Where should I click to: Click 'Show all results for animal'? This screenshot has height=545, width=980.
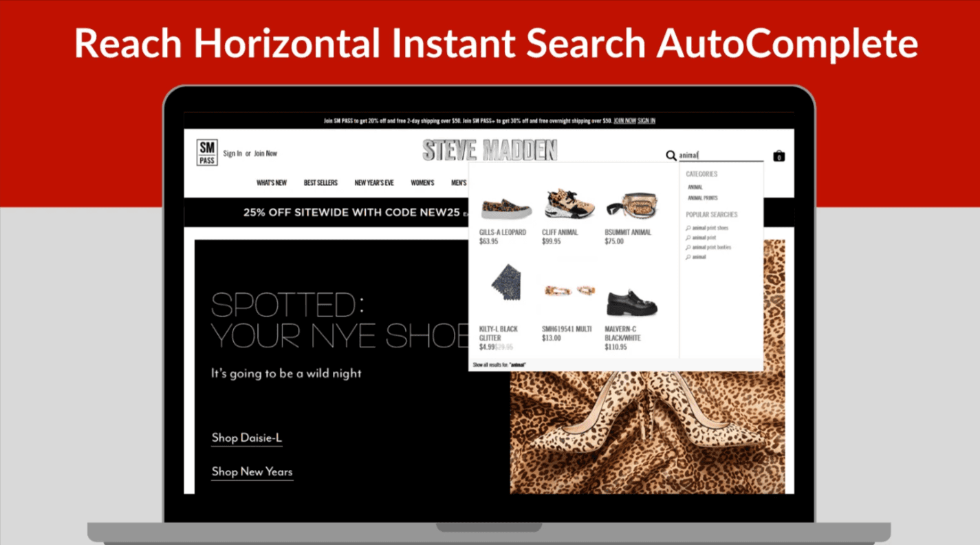(499, 364)
